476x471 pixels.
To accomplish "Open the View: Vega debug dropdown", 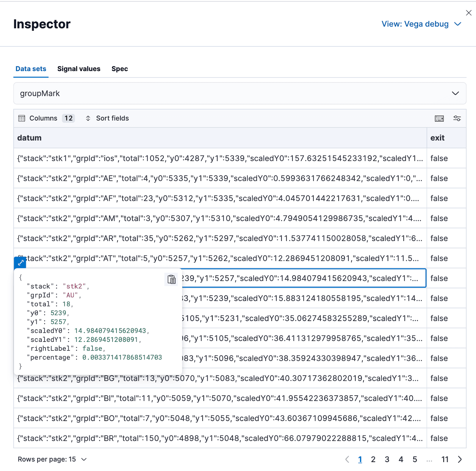I will 421,24.
